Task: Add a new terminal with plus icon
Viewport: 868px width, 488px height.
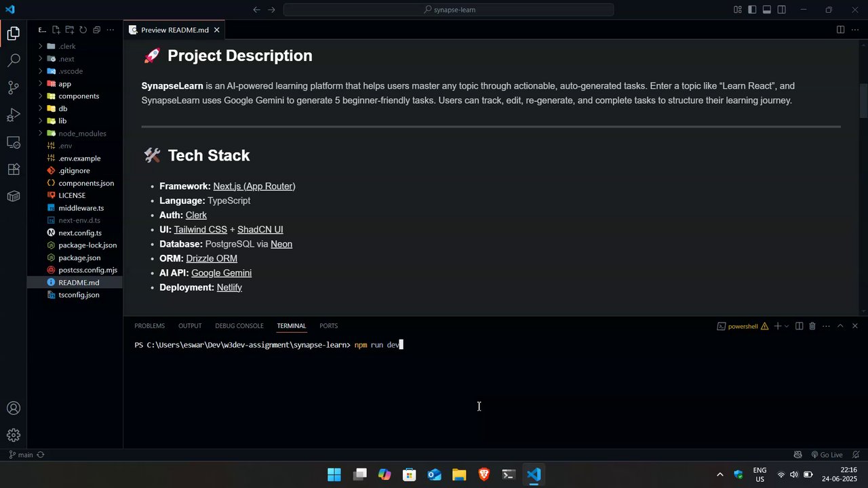Action: (x=777, y=326)
